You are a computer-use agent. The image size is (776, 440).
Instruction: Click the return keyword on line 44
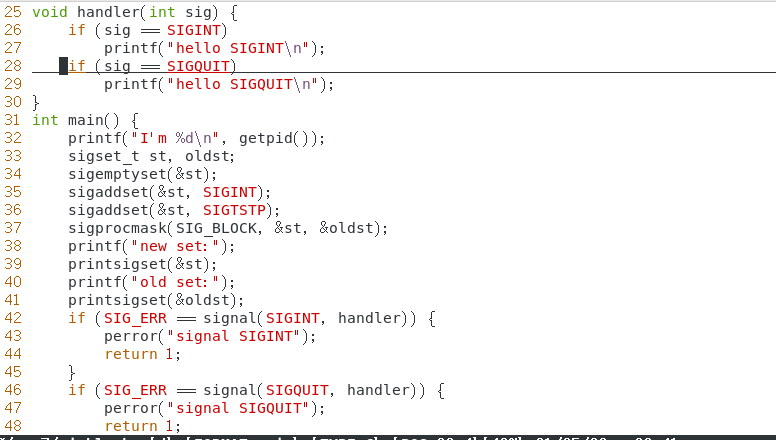click(x=131, y=354)
